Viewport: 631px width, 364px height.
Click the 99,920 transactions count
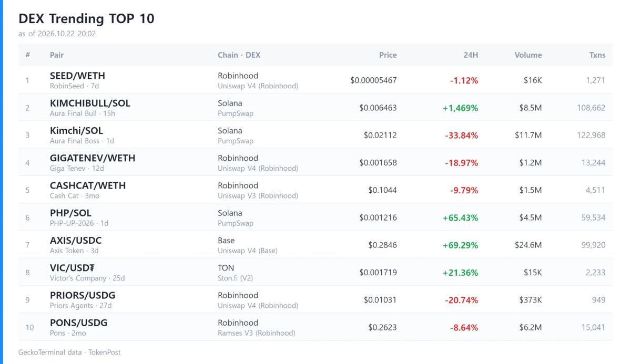tap(593, 245)
